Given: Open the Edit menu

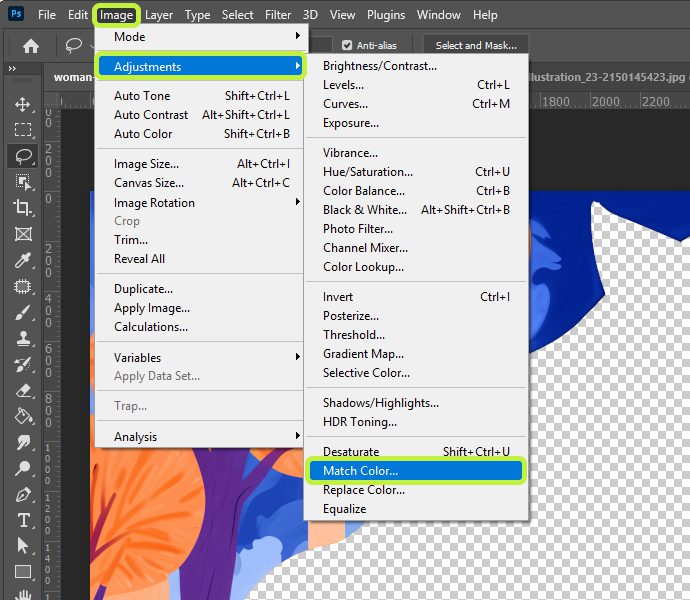Looking at the screenshot, I should [x=78, y=15].
